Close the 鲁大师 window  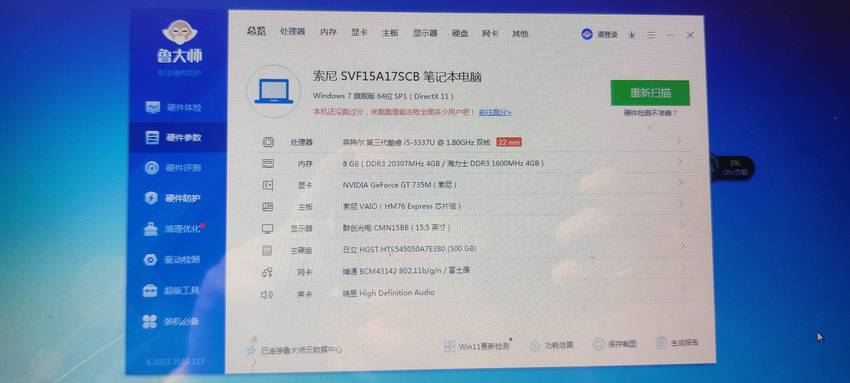pos(690,35)
